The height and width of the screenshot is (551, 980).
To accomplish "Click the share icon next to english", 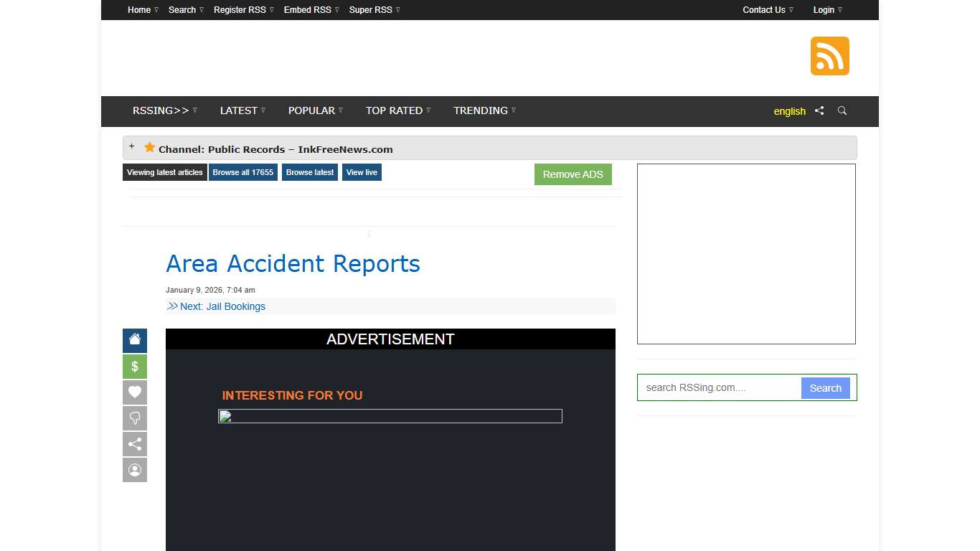I will [819, 110].
